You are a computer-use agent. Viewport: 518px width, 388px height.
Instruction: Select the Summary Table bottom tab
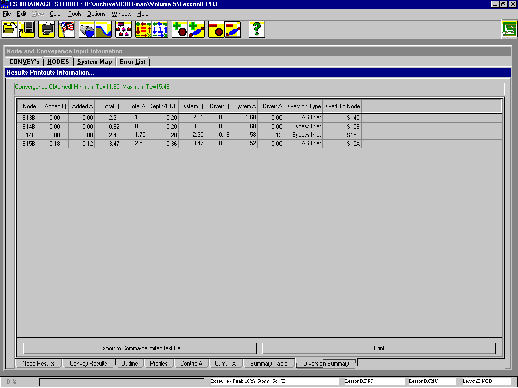click(x=269, y=363)
